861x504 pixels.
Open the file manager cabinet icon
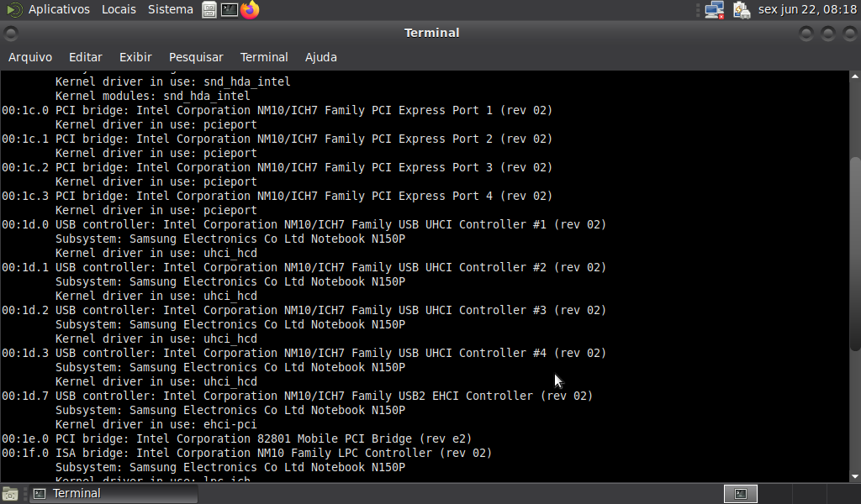pyautogui.click(x=209, y=10)
